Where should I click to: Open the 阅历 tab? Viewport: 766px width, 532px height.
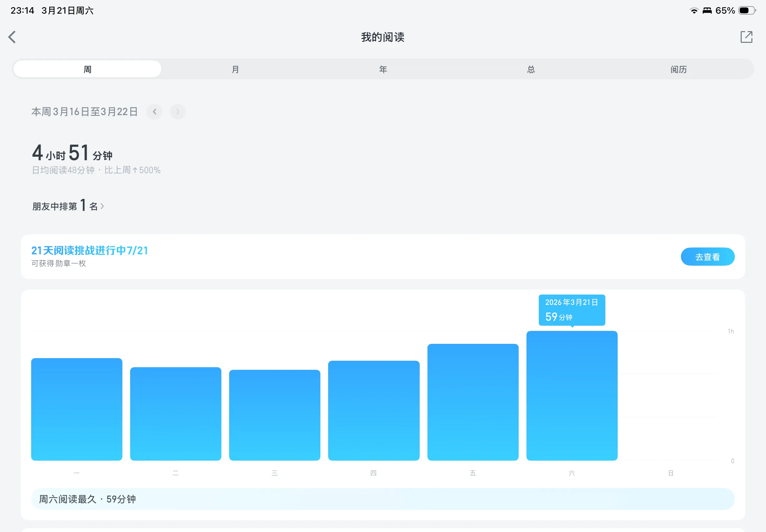click(678, 69)
